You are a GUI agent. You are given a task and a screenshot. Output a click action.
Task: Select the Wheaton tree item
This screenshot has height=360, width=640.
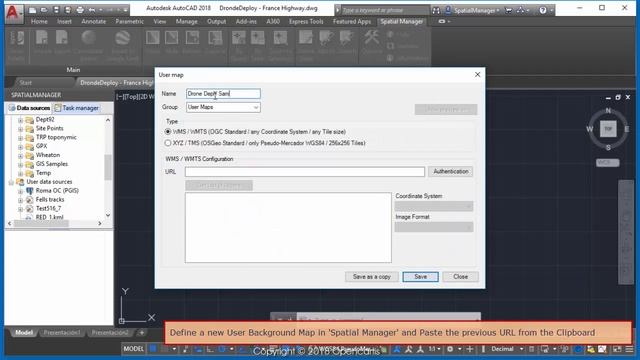click(x=48, y=155)
